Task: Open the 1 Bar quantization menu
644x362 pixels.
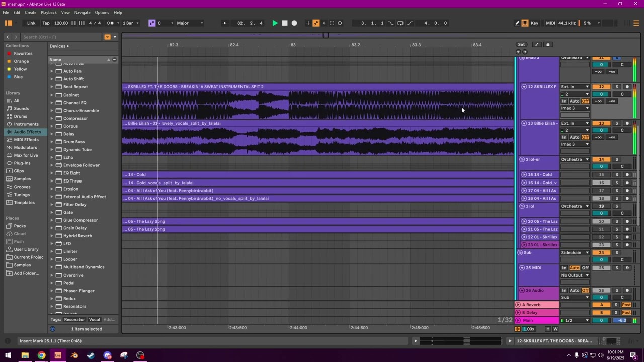Action: pyautogui.click(x=129, y=23)
